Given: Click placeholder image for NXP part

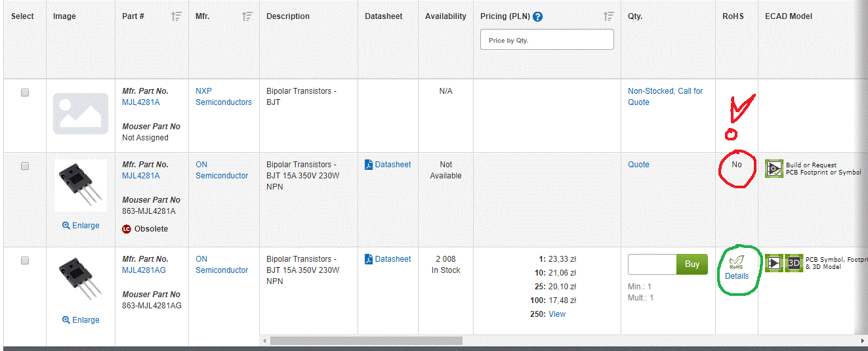Looking at the screenshot, I should tap(81, 114).
